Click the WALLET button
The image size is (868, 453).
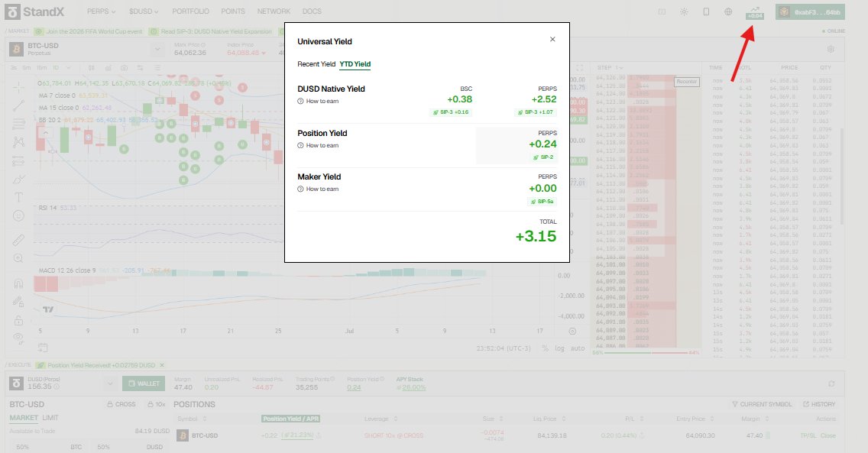click(144, 383)
